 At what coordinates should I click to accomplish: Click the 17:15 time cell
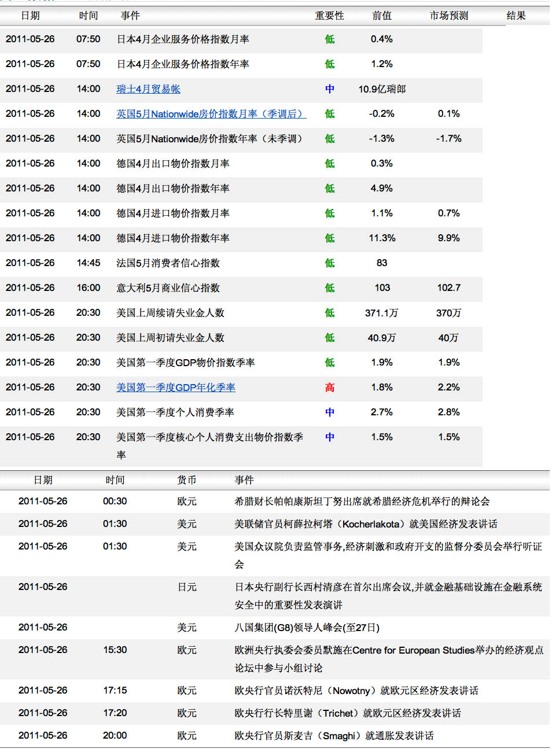tap(115, 691)
